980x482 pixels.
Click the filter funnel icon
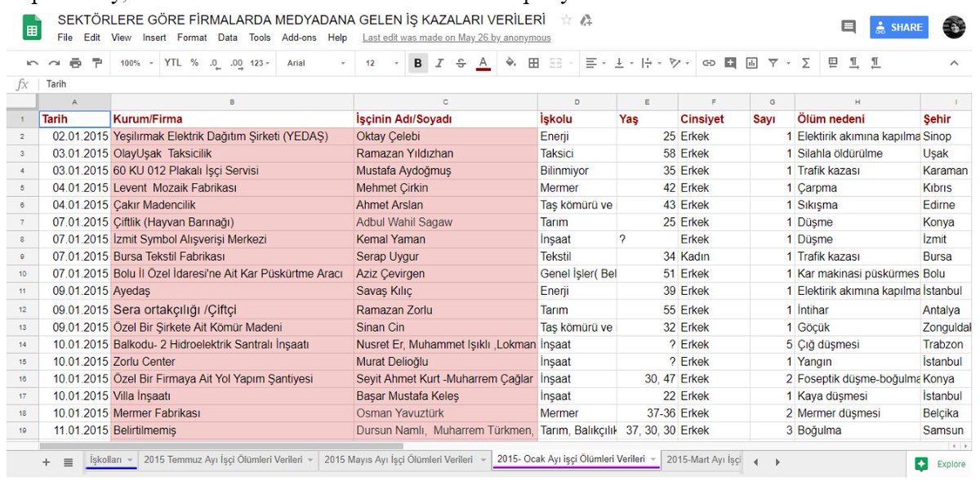point(773,63)
